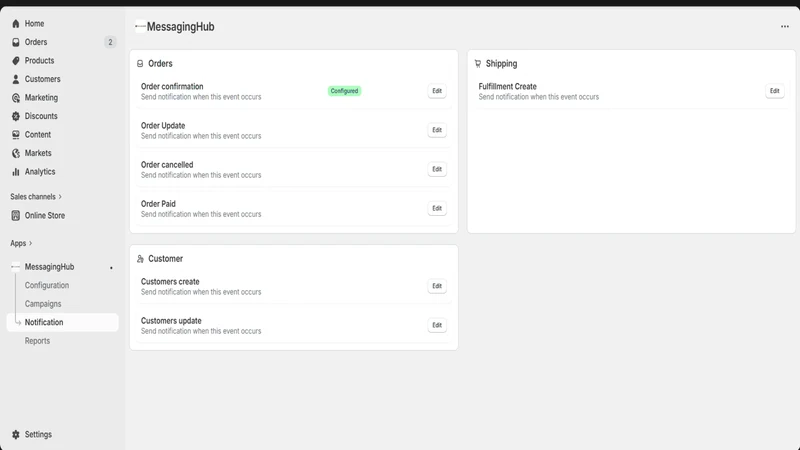
Task: Click the pin dot beside MessagingHub
Action: pyautogui.click(x=111, y=268)
